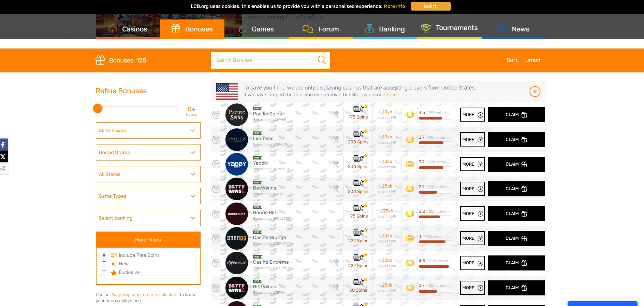Open the cookie More Info link
The height and width of the screenshot is (306, 644).
point(394,6)
